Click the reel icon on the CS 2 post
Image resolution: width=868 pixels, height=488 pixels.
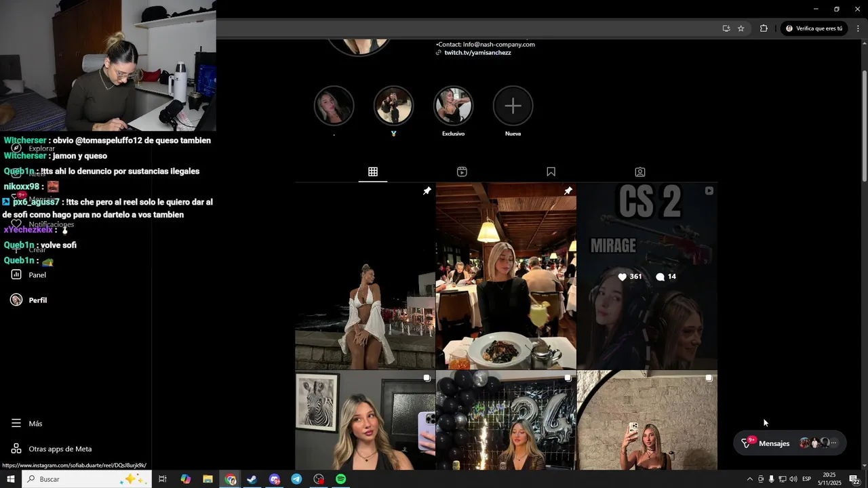[709, 191]
